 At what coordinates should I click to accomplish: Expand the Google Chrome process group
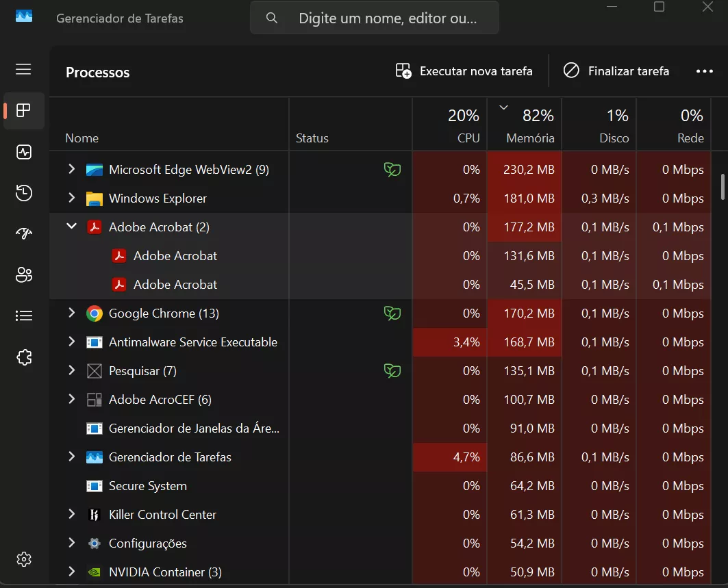click(x=71, y=314)
